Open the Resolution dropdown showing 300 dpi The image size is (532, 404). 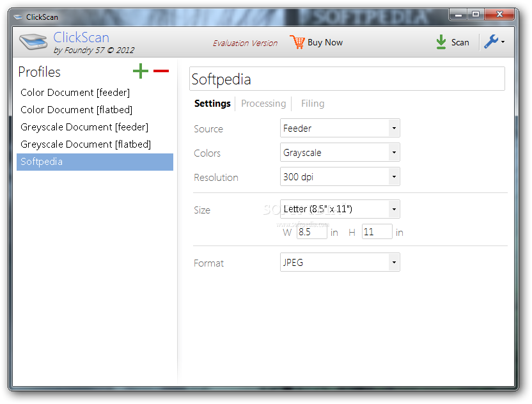pos(340,176)
